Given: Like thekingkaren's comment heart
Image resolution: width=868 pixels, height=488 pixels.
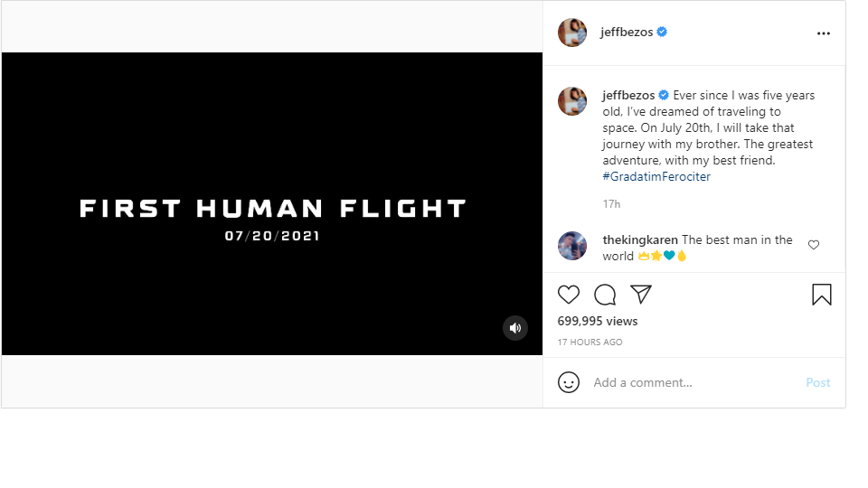Looking at the screenshot, I should [x=813, y=245].
